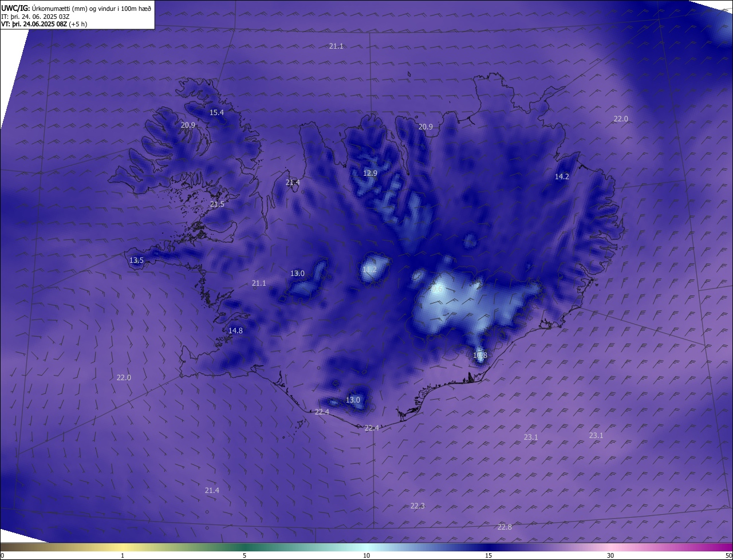
Task: Click the '13.5' value on the map
Action: coord(136,261)
